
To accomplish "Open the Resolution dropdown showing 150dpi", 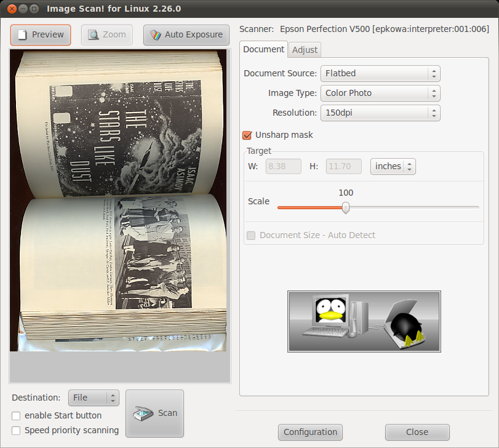I will coord(380,113).
